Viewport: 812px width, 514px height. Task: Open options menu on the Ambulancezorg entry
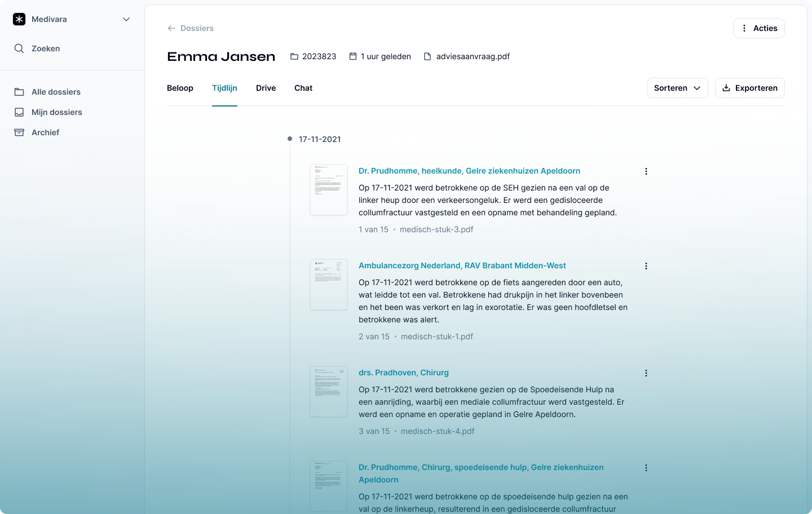tap(646, 265)
